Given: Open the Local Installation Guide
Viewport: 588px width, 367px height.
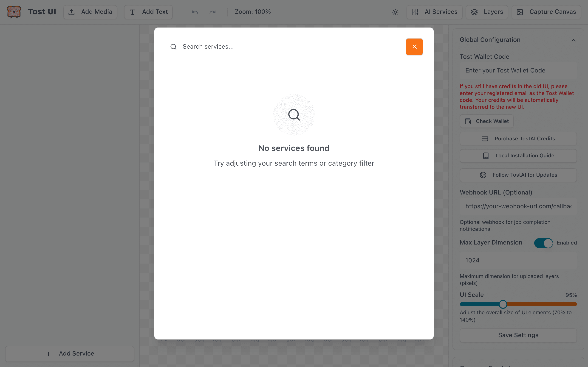Looking at the screenshot, I should point(518,156).
